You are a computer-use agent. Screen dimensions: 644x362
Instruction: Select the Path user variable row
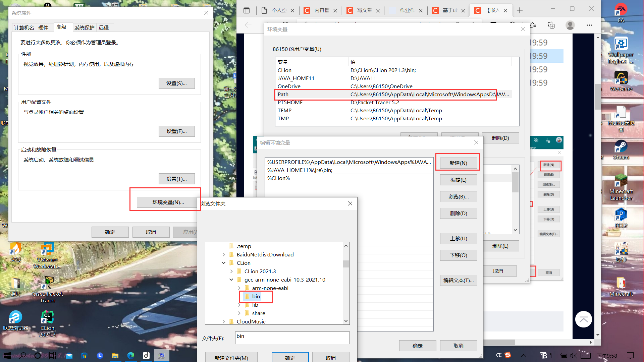(x=393, y=95)
